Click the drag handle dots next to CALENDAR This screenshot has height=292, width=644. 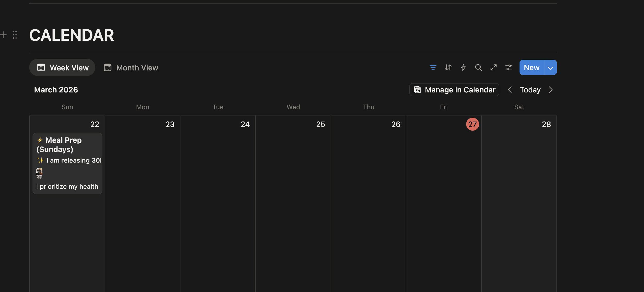[15, 35]
